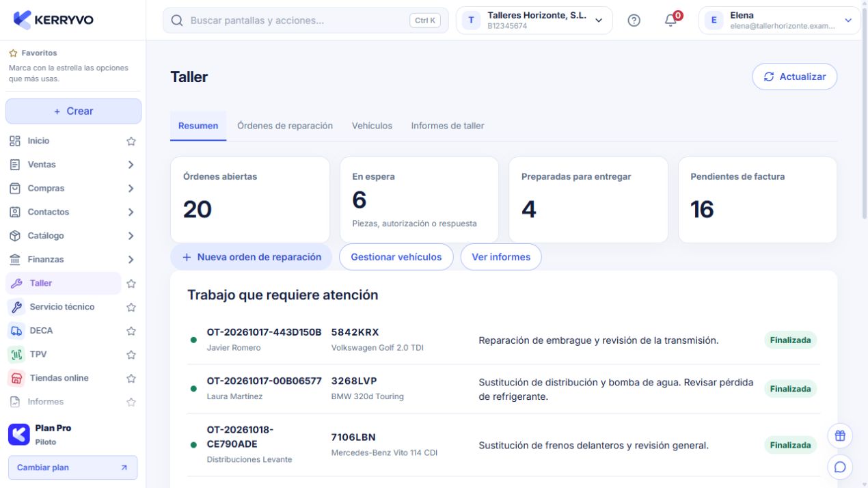Expand the Compras submenu chevron

coord(131,189)
